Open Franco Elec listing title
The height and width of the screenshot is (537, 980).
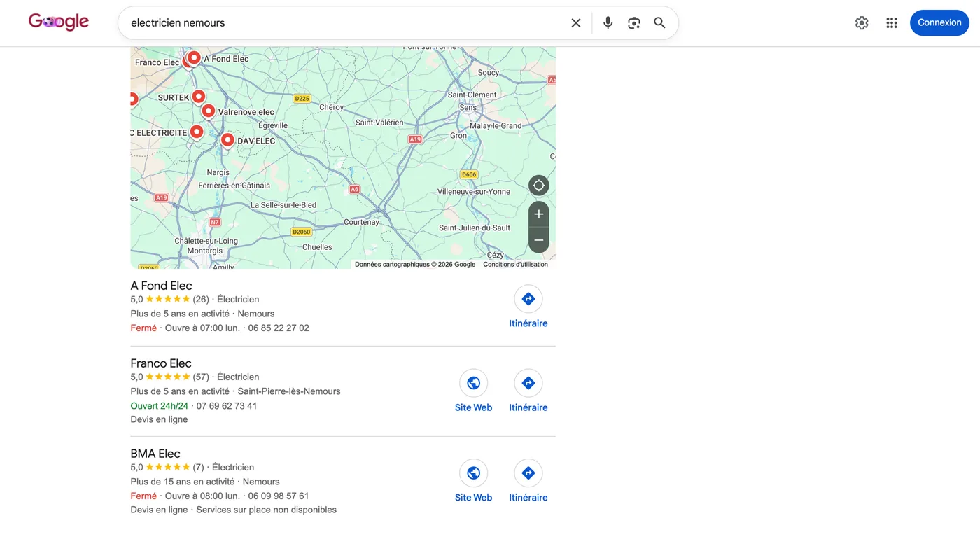click(x=161, y=363)
